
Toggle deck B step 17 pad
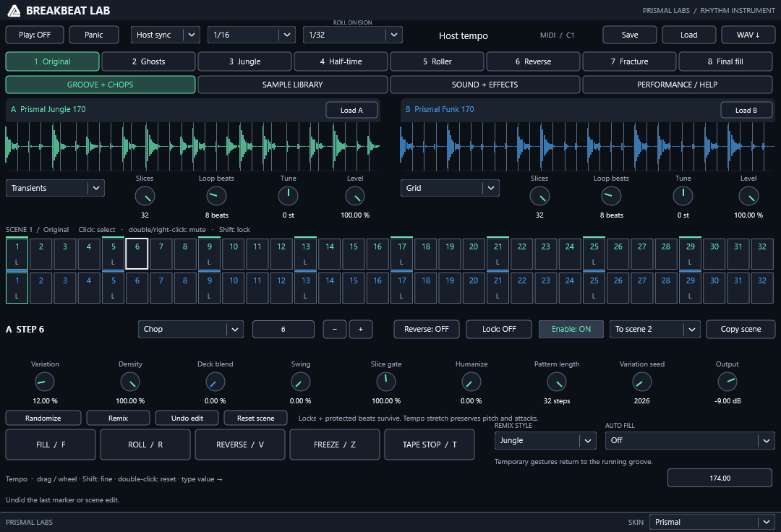click(401, 288)
